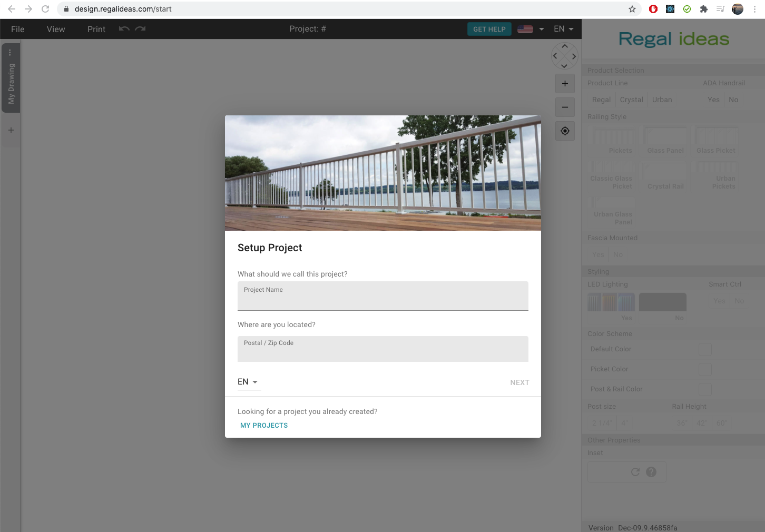Screen dimensions: 765x532
Task: Click the redo arrow icon
Action: click(x=140, y=29)
